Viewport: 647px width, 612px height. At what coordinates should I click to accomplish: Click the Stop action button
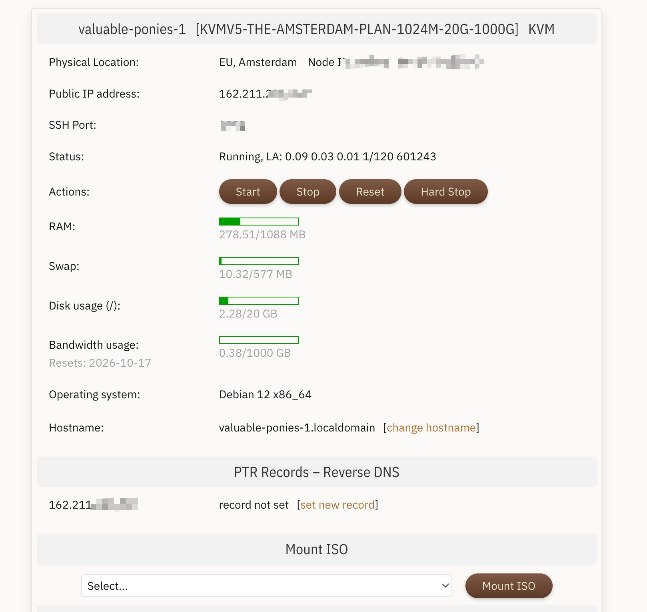(x=308, y=191)
